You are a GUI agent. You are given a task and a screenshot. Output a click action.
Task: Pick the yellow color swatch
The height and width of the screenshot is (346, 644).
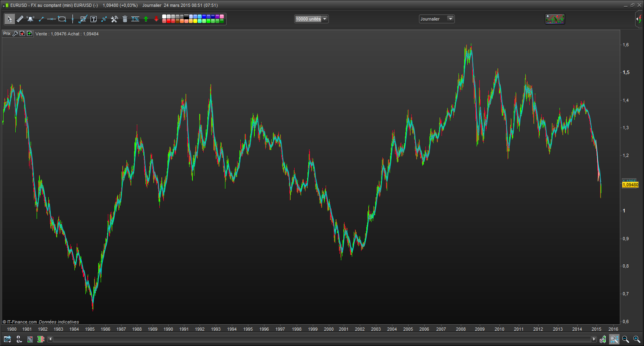point(195,21)
